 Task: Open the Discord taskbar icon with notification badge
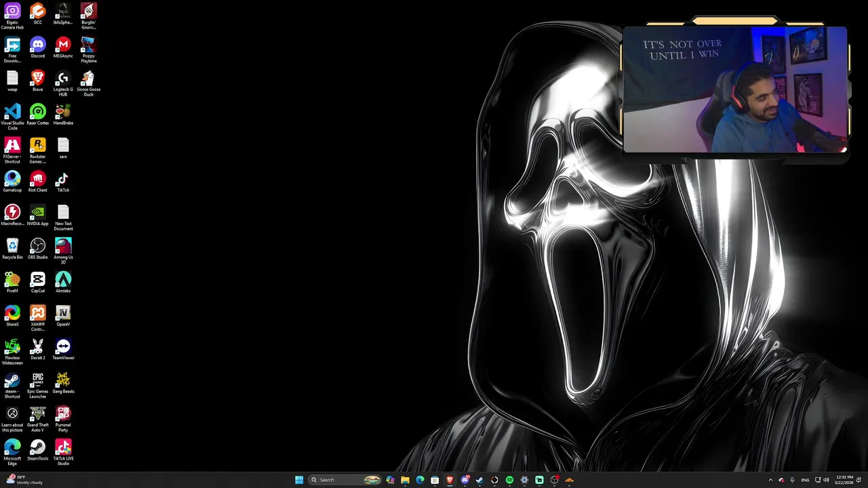tap(465, 480)
